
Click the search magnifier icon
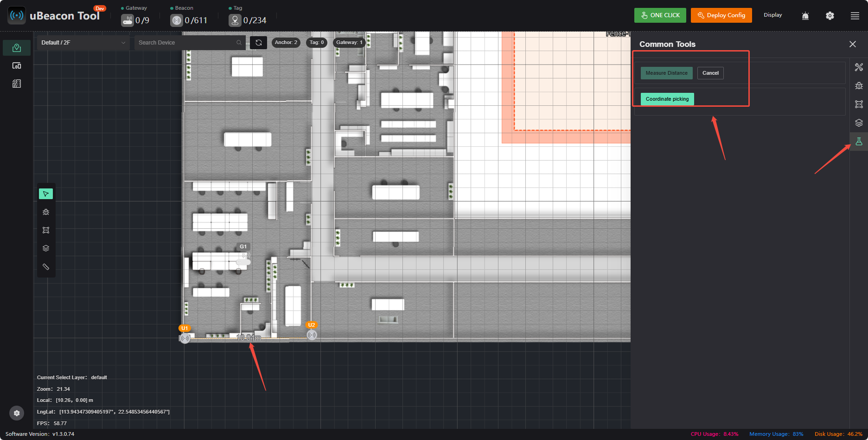click(239, 43)
